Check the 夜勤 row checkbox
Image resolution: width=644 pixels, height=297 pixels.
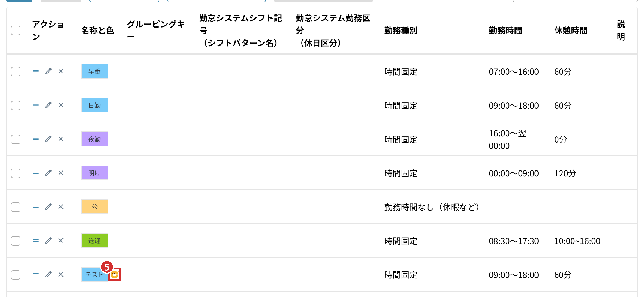point(16,139)
